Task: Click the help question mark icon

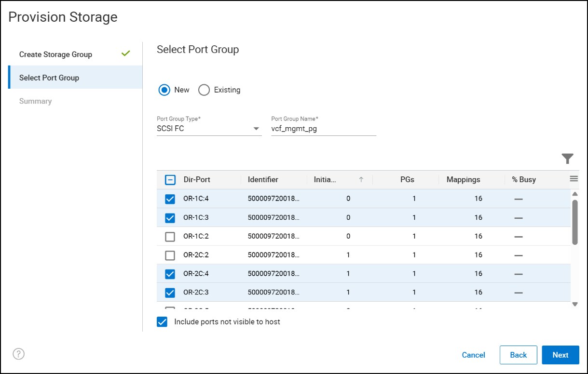Action: coord(18,354)
